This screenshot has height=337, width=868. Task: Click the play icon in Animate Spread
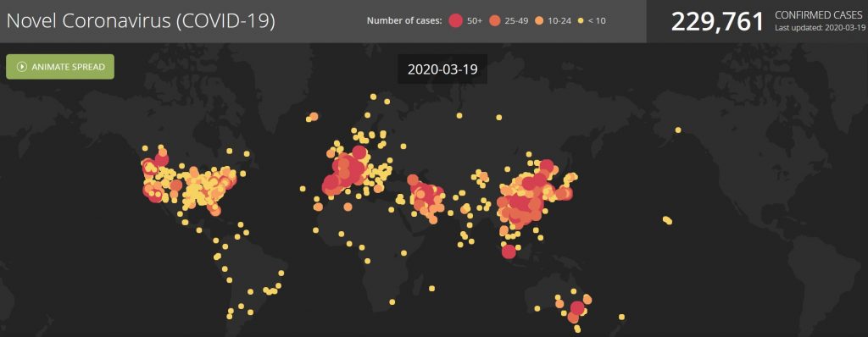(x=22, y=67)
